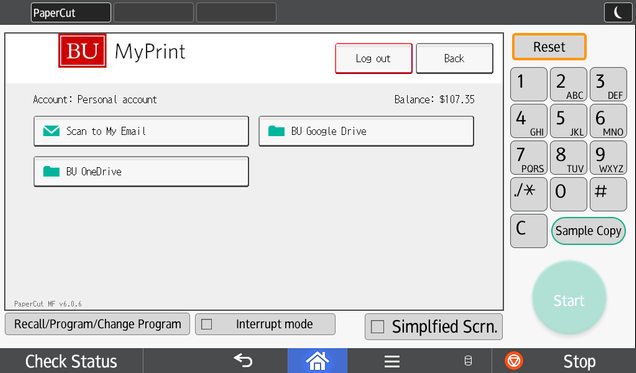This screenshot has height=373, width=636.
Task: Click PaperCut MF v6.0.6 version text
Action: pos(48,304)
